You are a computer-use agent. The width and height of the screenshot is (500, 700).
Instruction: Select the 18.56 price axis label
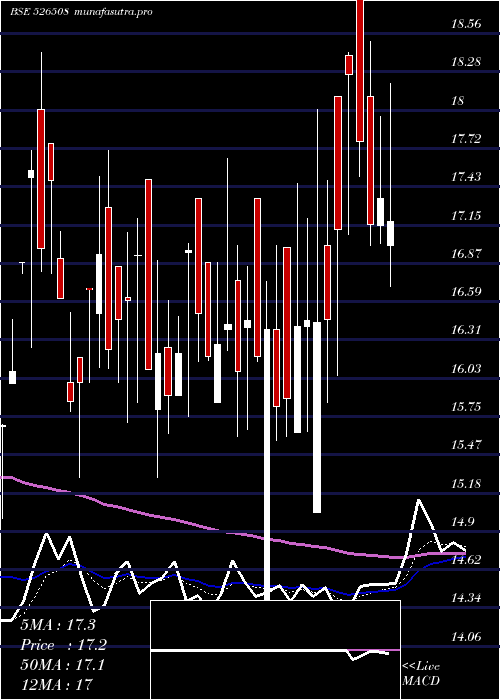[x=466, y=24]
